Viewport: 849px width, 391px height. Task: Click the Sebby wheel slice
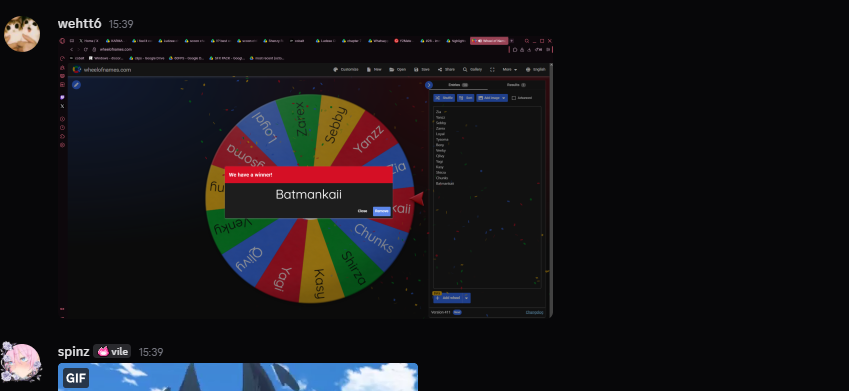[x=335, y=126]
